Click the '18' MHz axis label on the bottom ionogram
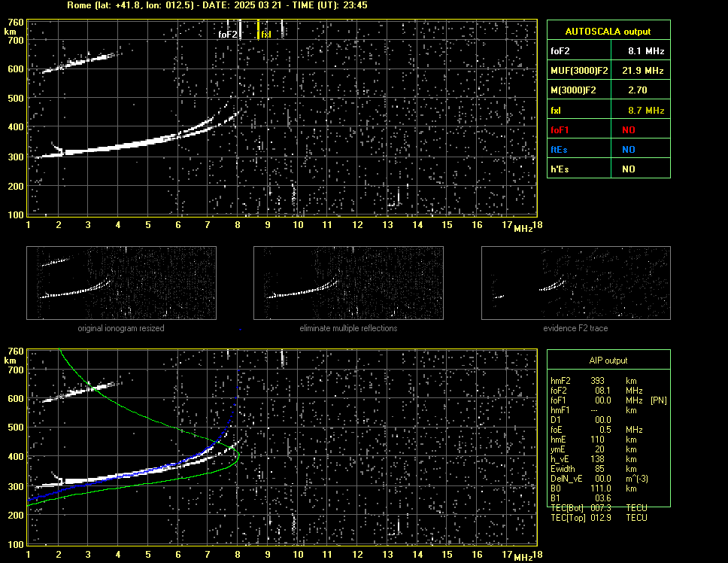The image size is (728, 563). pyautogui.click(x=537, y=554)
